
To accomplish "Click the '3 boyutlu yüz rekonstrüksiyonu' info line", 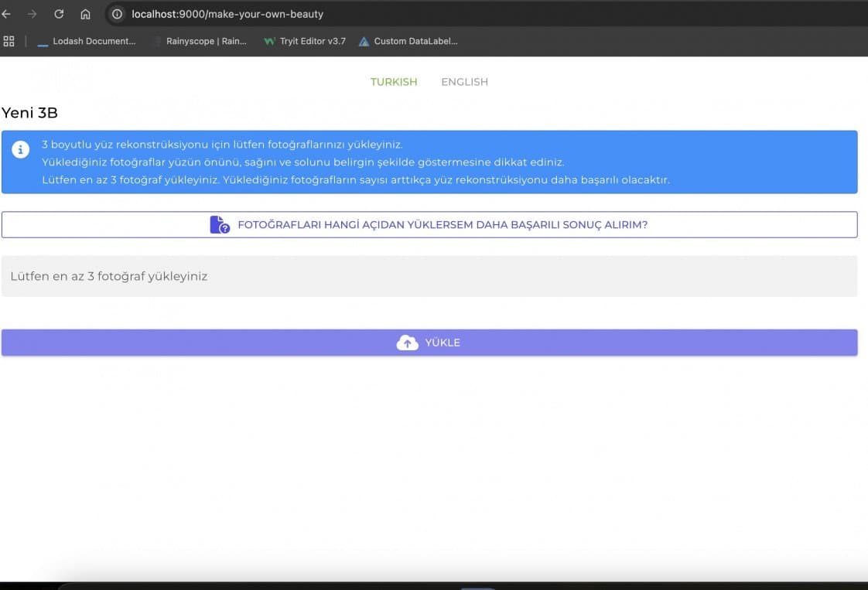I will coord(222,145).
